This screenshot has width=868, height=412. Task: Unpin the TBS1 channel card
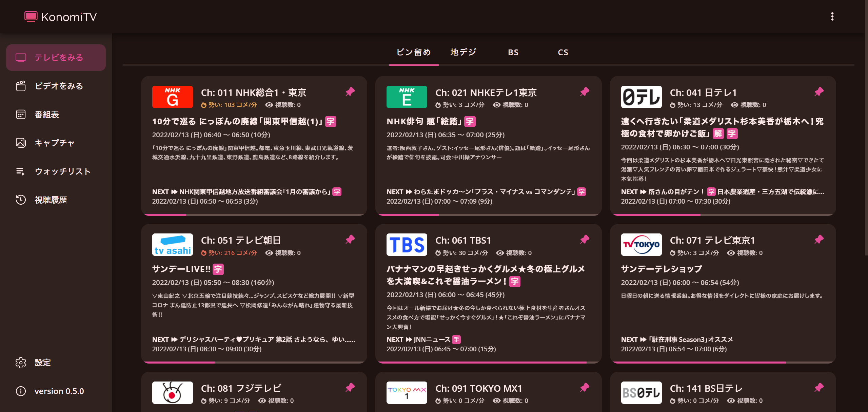(585, 240)
